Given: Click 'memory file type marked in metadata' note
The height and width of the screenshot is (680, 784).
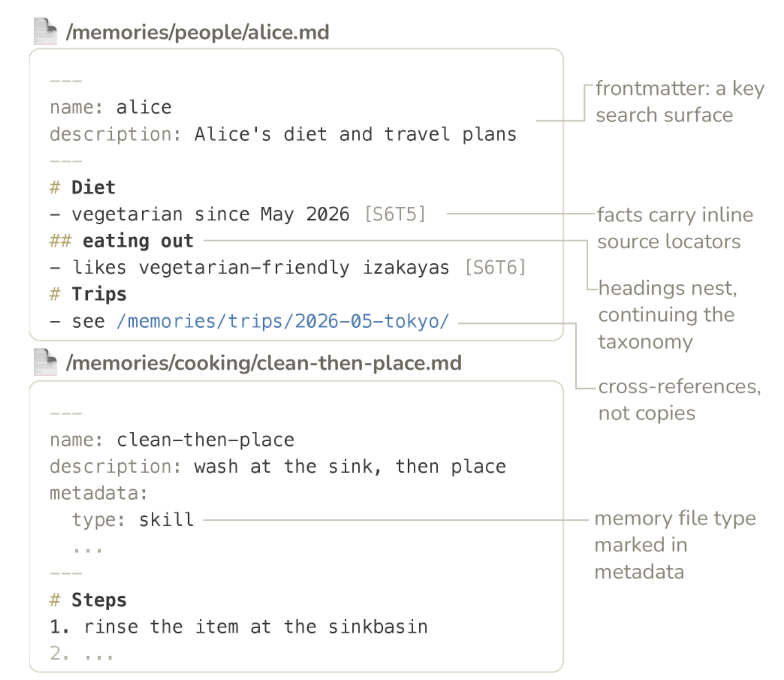Looking at the screenshot, I should (675, 545).
